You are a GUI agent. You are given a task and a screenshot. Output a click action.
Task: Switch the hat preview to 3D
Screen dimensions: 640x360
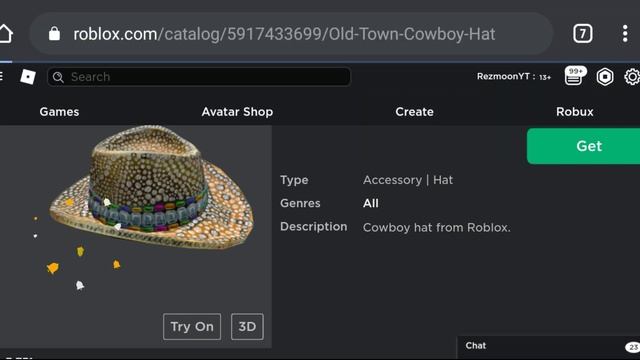[247, 327]
